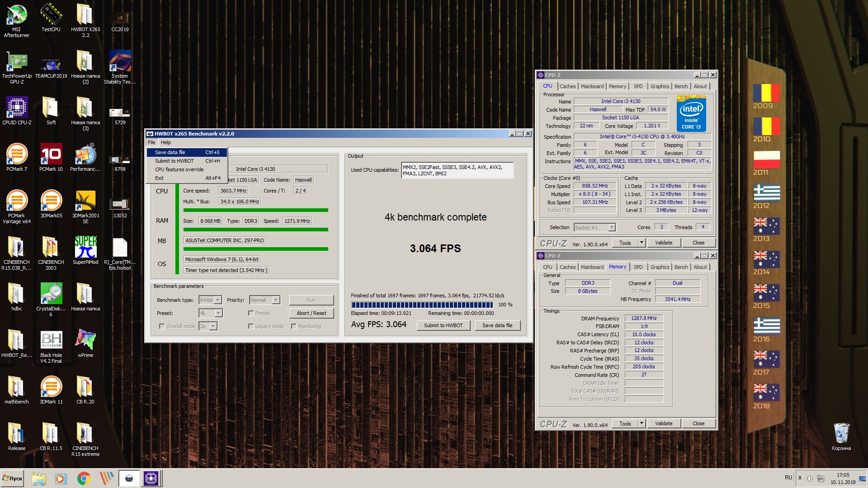
Task: Open HWBOT X265 2.2 folder icon
Action: [x=85, y=20]
